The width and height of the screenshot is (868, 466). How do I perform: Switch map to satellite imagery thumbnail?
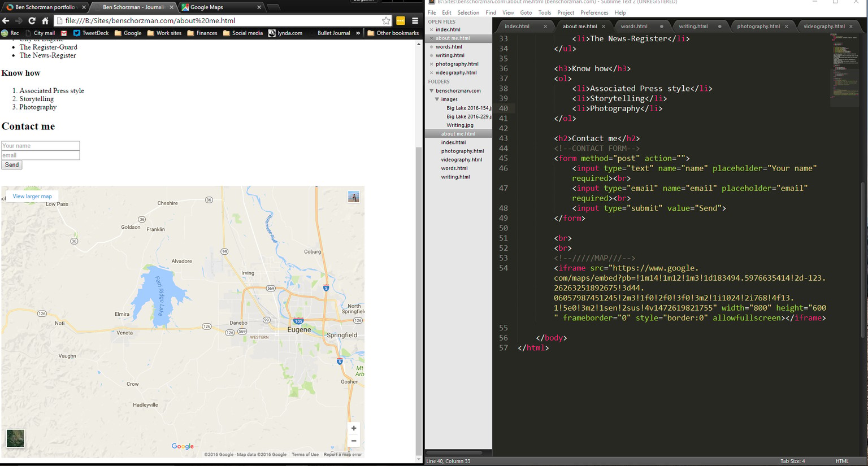[15, 438]
